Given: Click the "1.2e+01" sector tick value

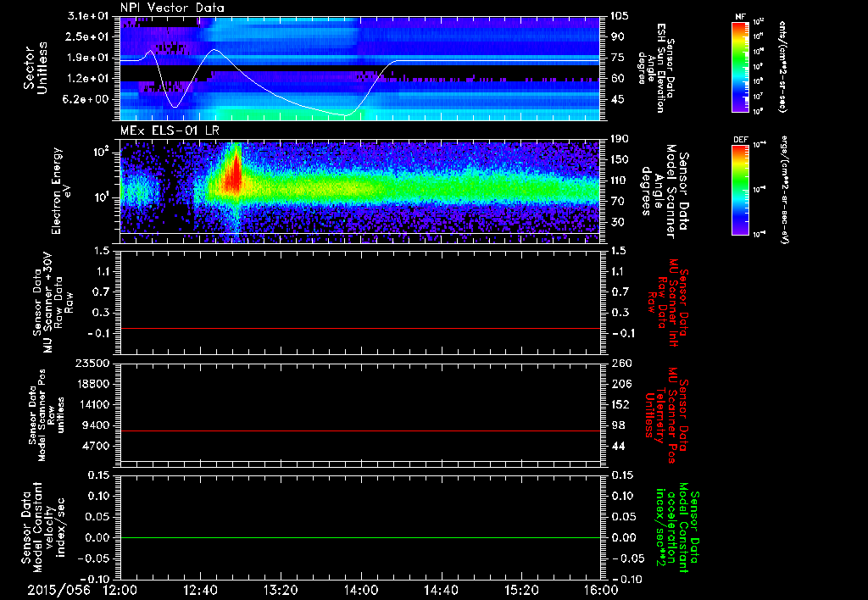Looking at the screenshot, I should (x=88, y=79).
